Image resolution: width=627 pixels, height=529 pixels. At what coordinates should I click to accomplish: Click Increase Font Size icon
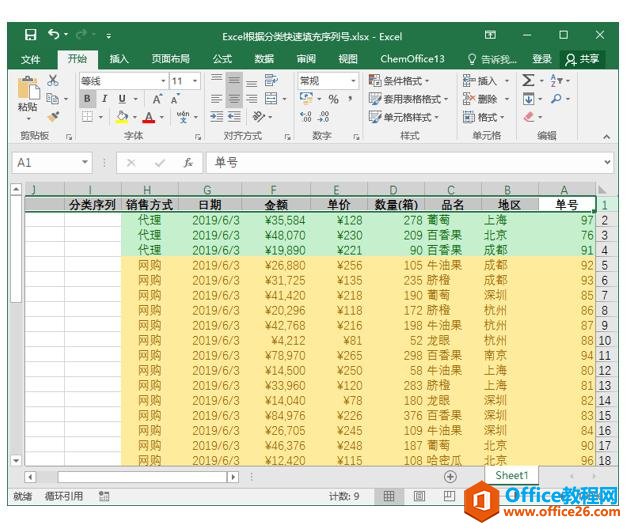coord(157,99)
